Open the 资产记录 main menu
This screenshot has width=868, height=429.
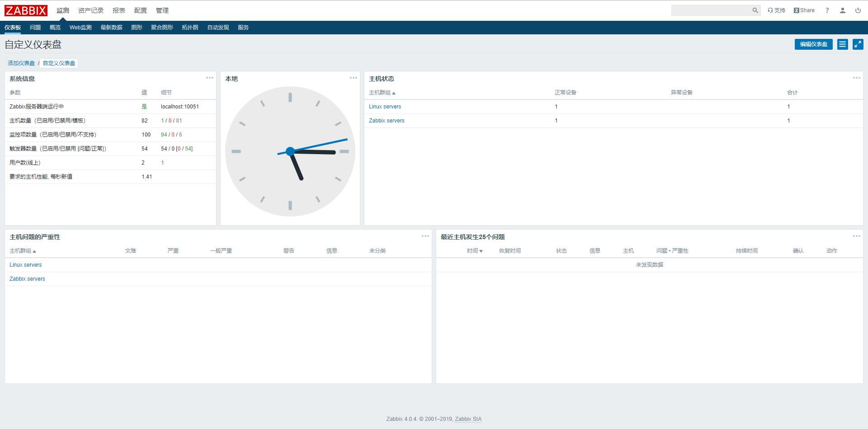(x=91, y=10)
